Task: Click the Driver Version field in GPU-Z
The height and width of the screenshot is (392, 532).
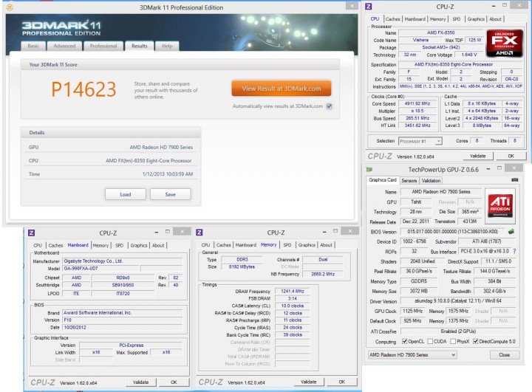Action: [x=458, y=300]
